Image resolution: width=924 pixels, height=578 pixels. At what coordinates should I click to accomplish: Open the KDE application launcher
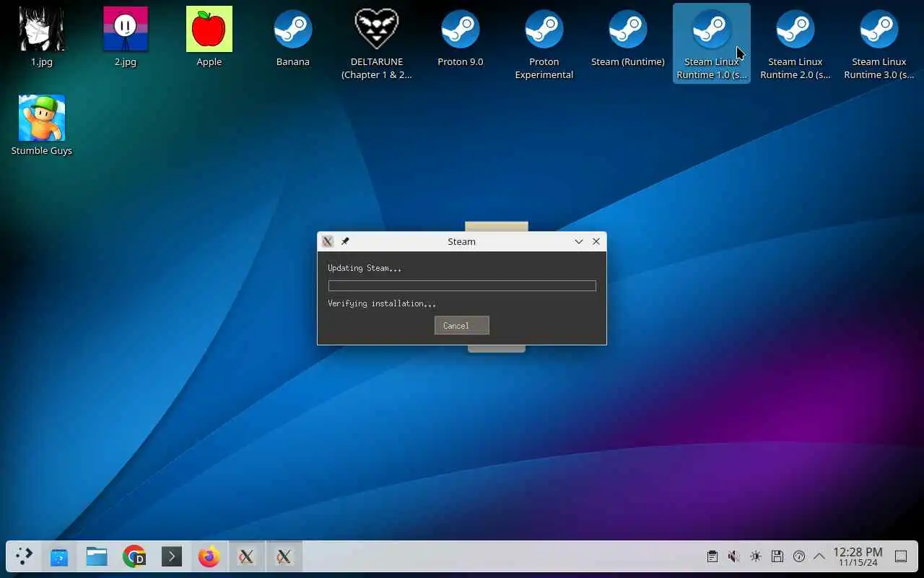tap(24, 556)
